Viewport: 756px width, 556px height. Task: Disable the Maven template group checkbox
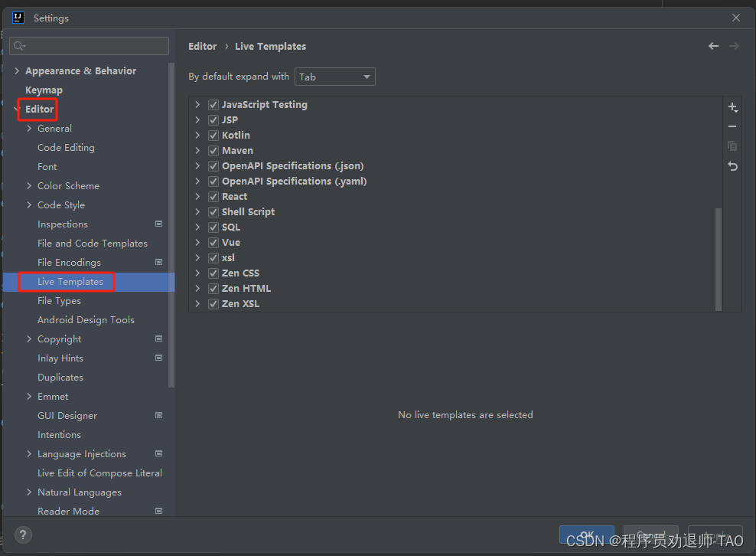click(213, 151)
